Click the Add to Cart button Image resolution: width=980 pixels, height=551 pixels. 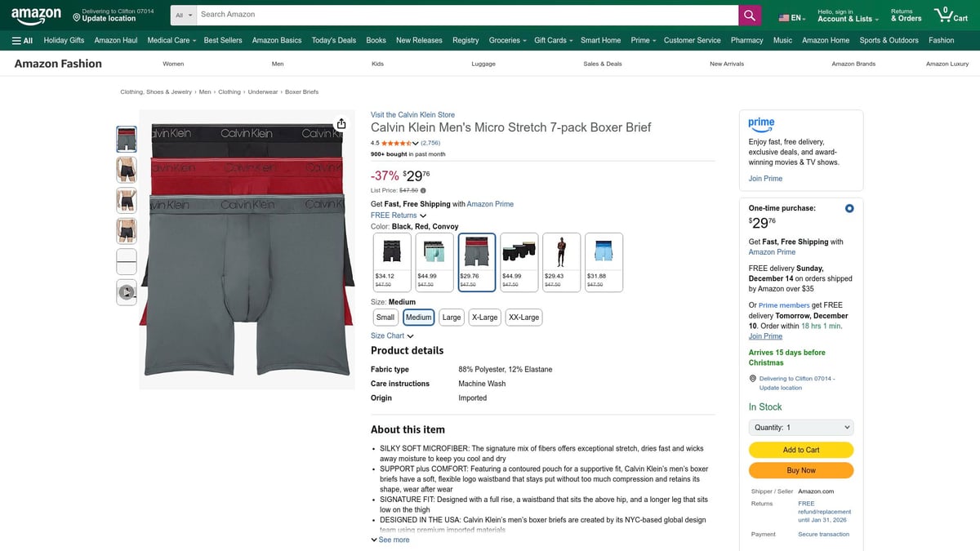click(800, 450)
